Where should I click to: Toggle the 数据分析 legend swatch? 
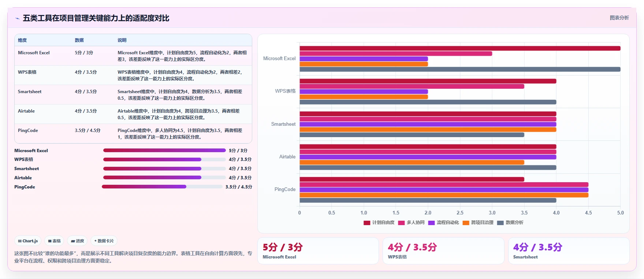(500, 223)
